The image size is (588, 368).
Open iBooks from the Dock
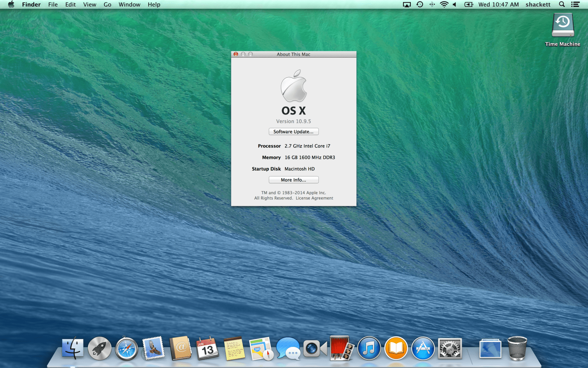point(396,348)
